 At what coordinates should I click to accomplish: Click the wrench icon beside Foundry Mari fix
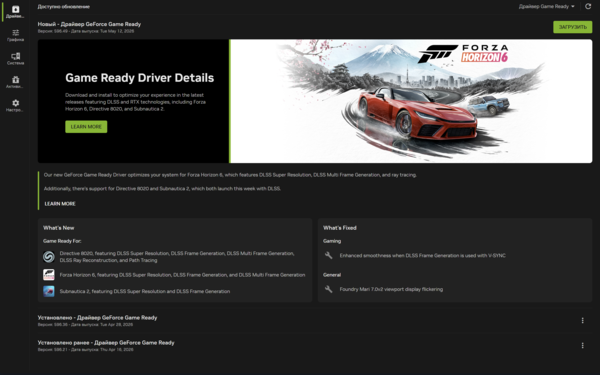pos(328,289)
